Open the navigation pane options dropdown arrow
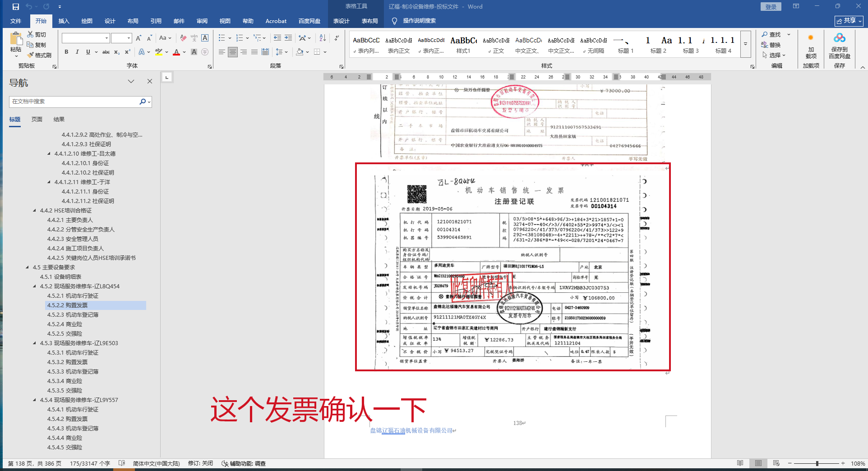The image size is (868, 471). [131, 81]
